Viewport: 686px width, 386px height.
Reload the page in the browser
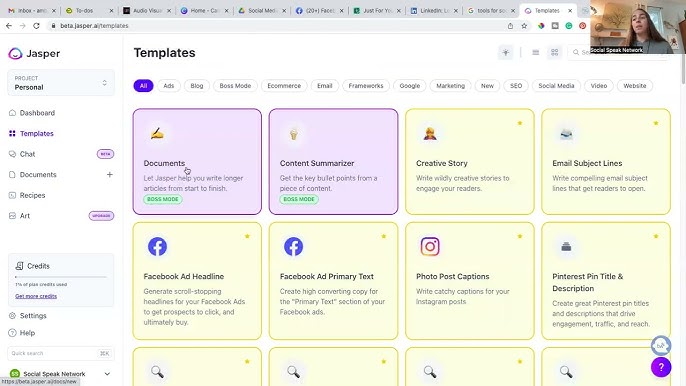[36, 26]
